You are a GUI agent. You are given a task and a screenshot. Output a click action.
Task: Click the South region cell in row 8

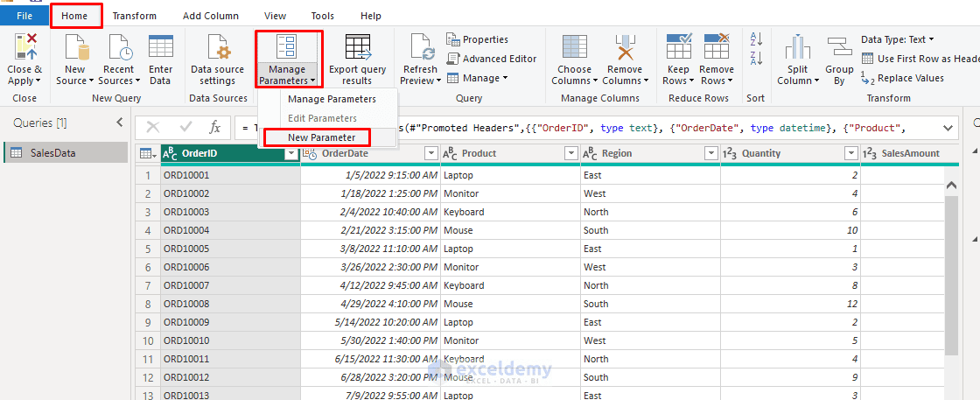click(x=651, y=304)
